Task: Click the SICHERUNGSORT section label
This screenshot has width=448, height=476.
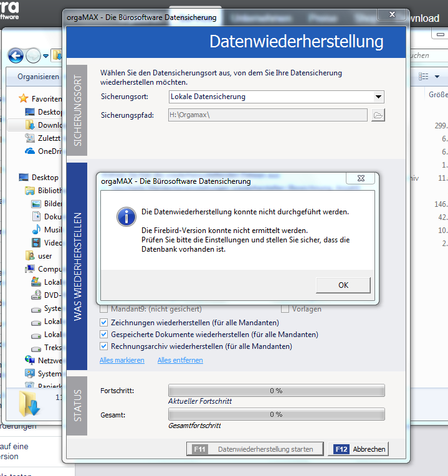Action: [x=77, y=110]
